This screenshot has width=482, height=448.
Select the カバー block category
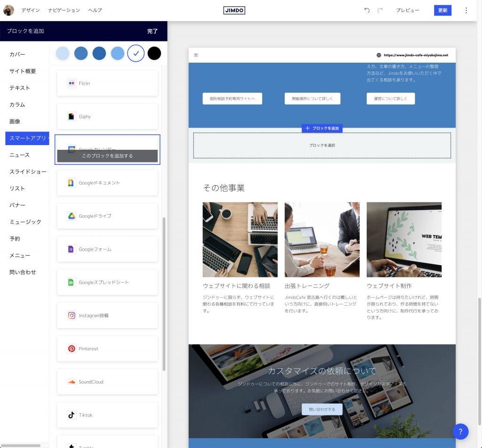point(17,54)
